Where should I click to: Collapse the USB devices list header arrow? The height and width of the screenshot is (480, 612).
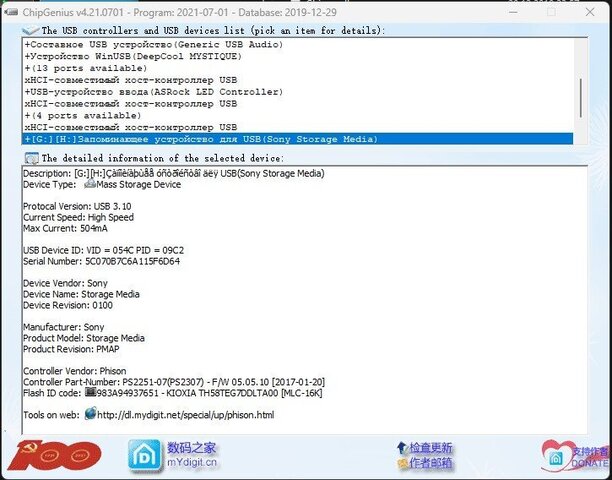click(29, 31)
